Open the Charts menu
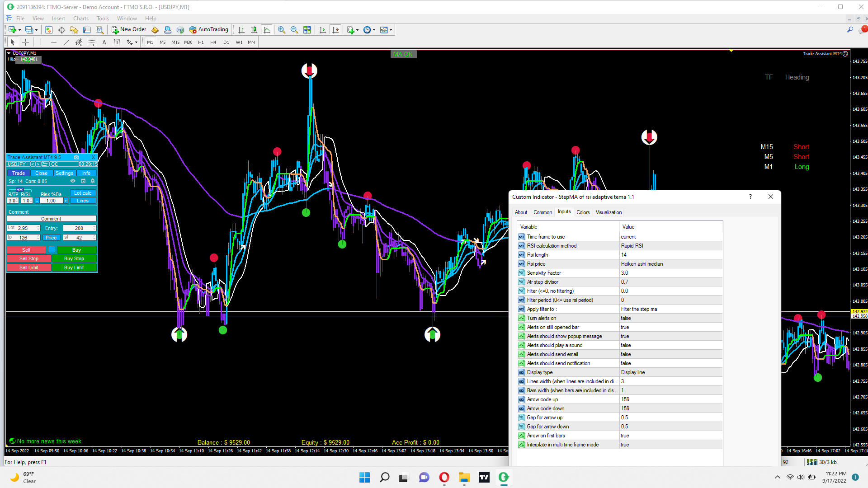 80,19
